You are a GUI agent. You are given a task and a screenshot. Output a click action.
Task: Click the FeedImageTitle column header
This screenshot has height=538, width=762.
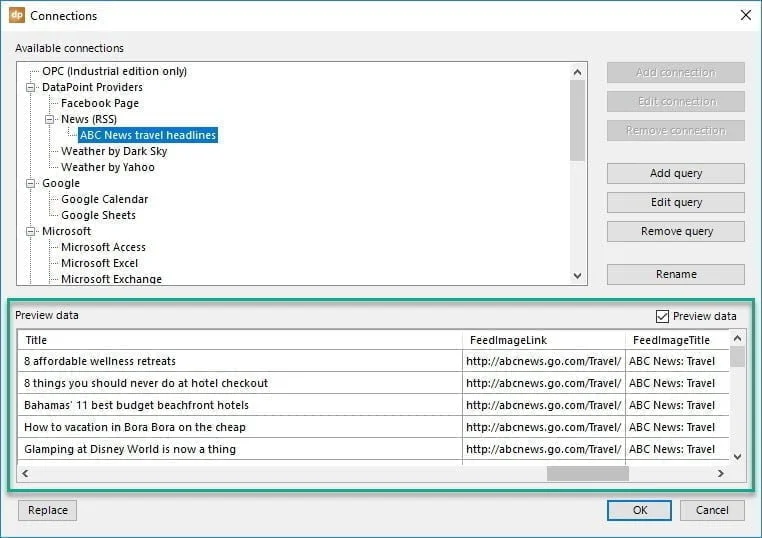tap(677, 340)
